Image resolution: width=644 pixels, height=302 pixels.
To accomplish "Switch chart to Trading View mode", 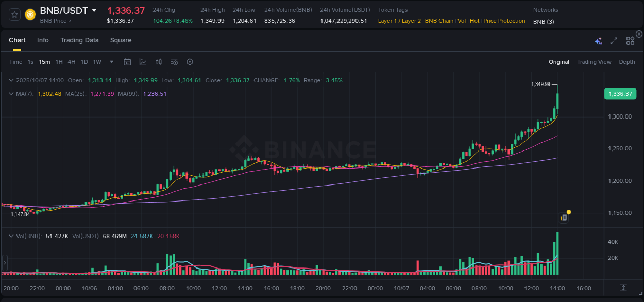I will click(594, 62).
